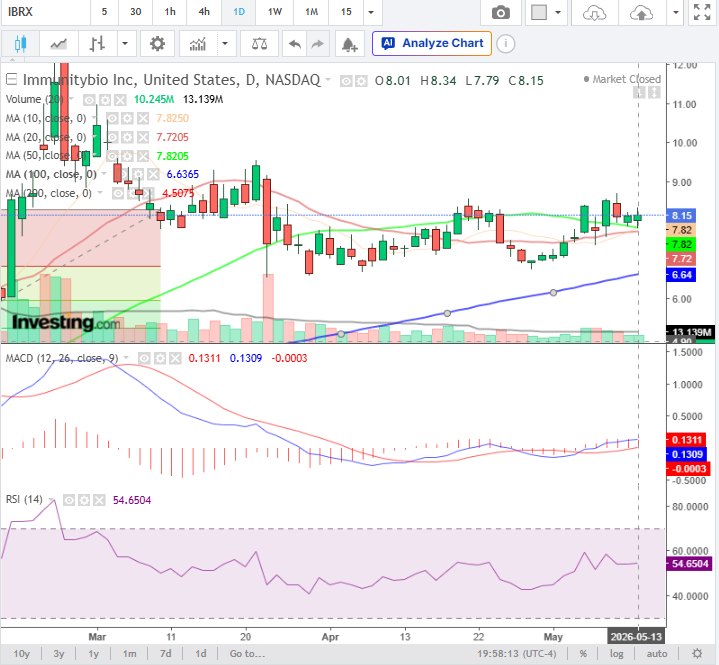Expand the more timeframes dropdown arrow
This screenshot has height=665, width=719.
coord(371,12)
